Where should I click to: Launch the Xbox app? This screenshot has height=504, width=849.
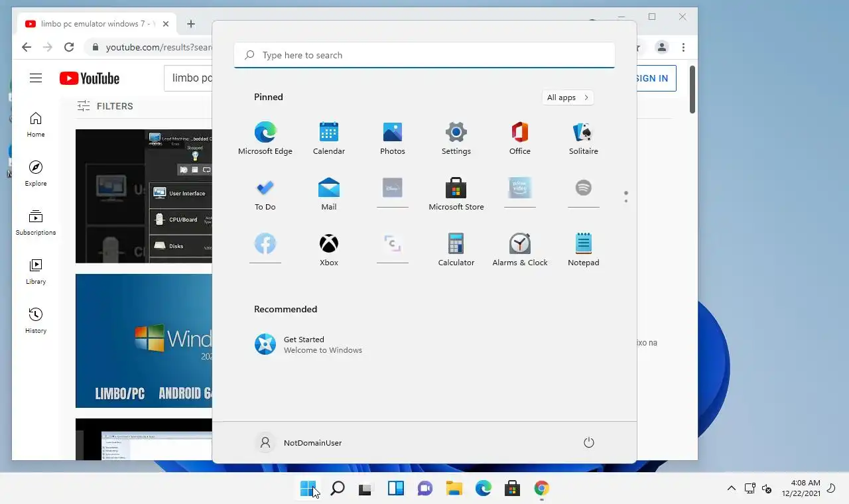click(329, 250)
